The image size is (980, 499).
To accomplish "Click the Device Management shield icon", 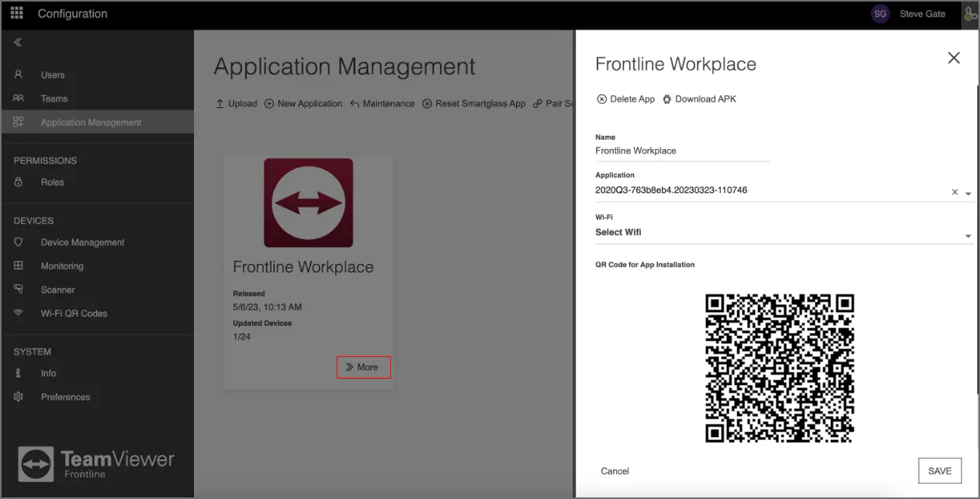I will point(19,242).
